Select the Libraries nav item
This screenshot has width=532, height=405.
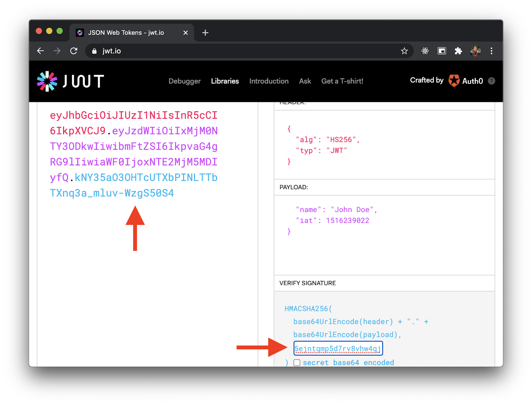tap(225, 81)
